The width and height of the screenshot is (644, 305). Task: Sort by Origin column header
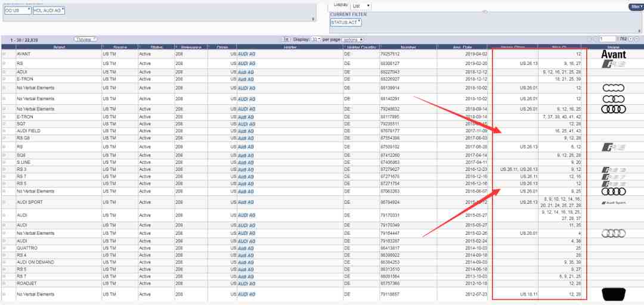[x=222, y=47]
